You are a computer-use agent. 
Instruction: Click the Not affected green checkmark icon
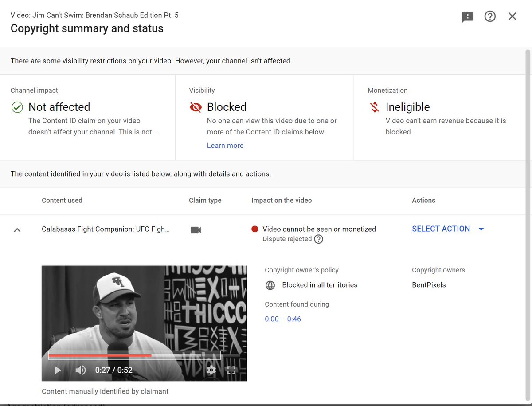(x=17, y=107)
